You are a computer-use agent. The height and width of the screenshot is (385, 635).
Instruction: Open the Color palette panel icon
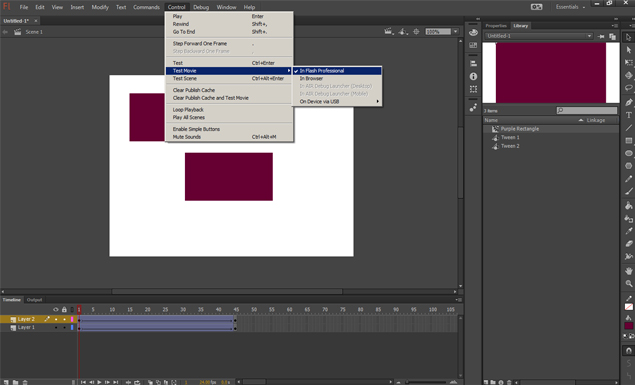473,32
